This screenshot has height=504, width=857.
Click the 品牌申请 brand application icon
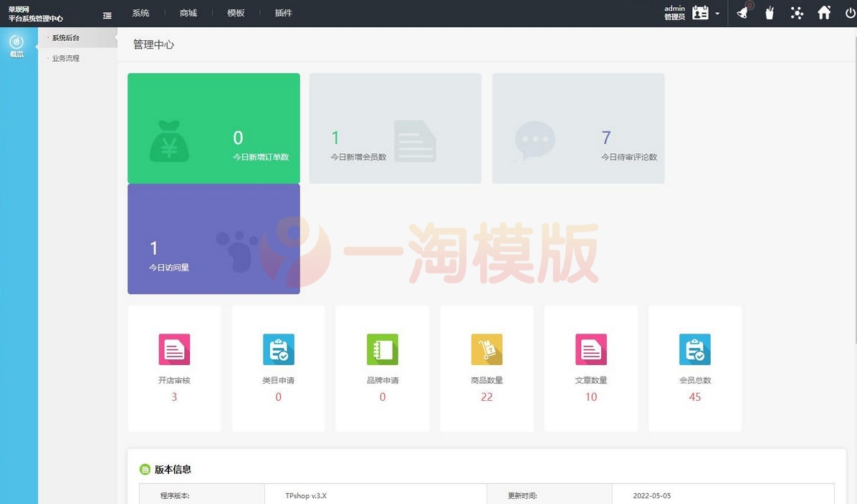click(382, 349)
